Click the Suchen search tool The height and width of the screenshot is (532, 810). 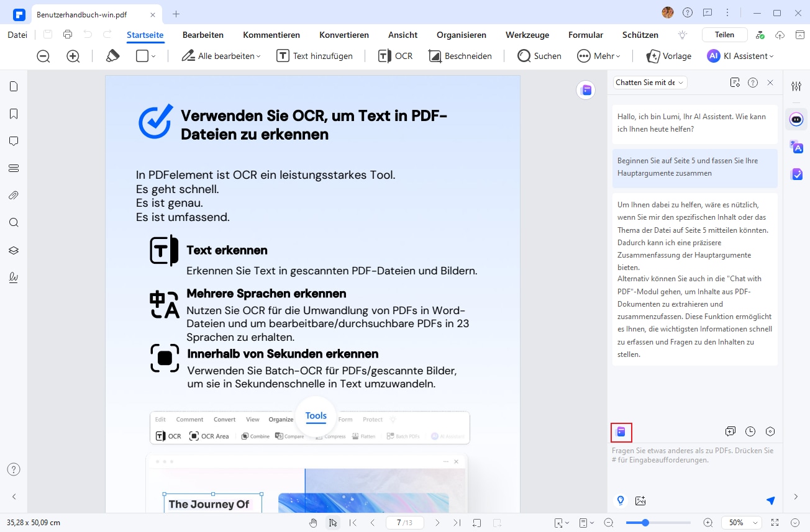point(539,56)
